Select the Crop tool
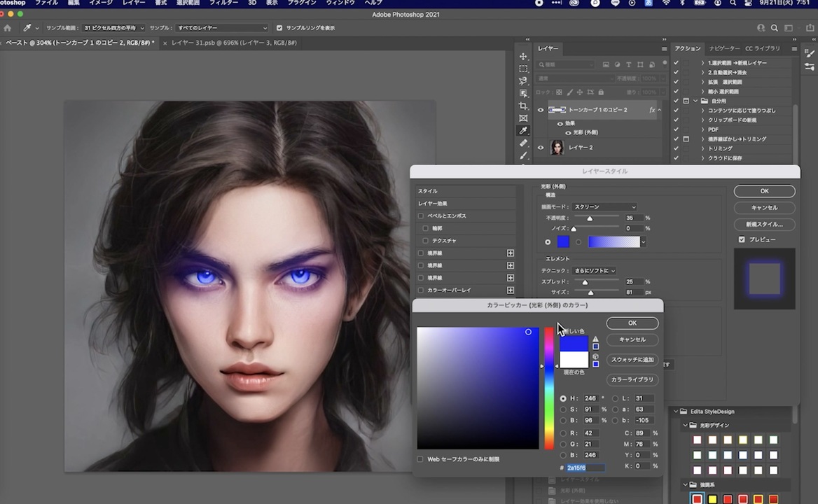This screenshot has height=504, width=818. coord(523,106)
